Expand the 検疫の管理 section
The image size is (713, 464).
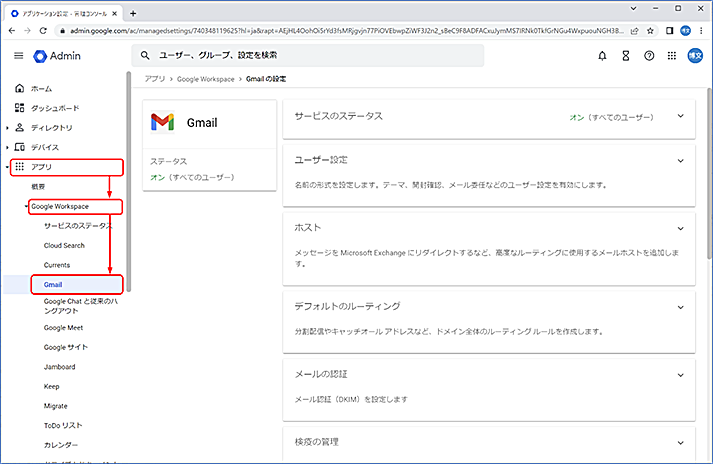tap(680, 443)
